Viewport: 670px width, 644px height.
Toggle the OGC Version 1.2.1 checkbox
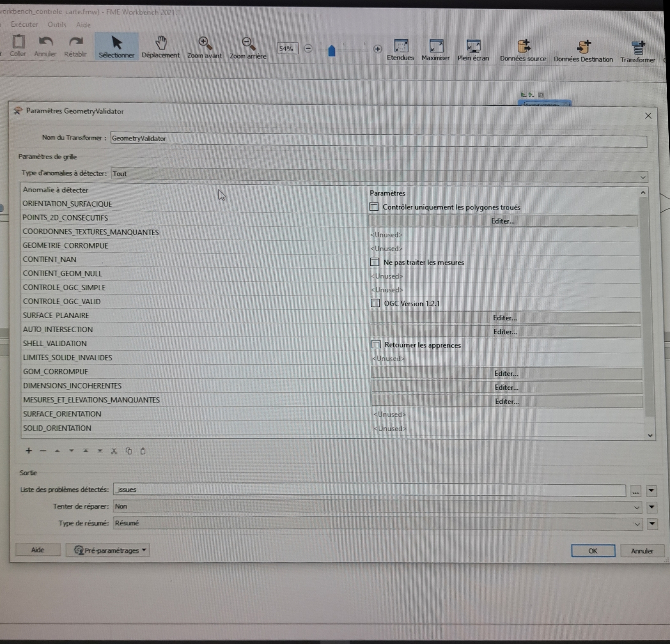click(x=375, y=303)
